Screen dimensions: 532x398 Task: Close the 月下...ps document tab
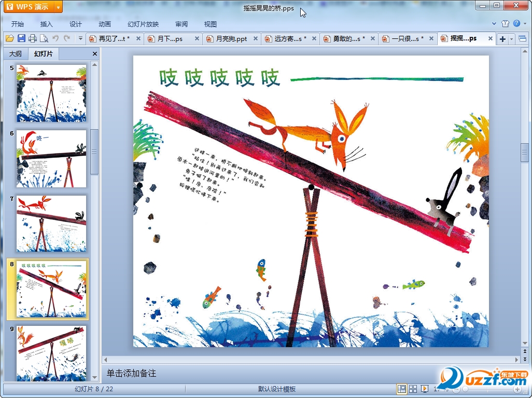click(197, 39)
